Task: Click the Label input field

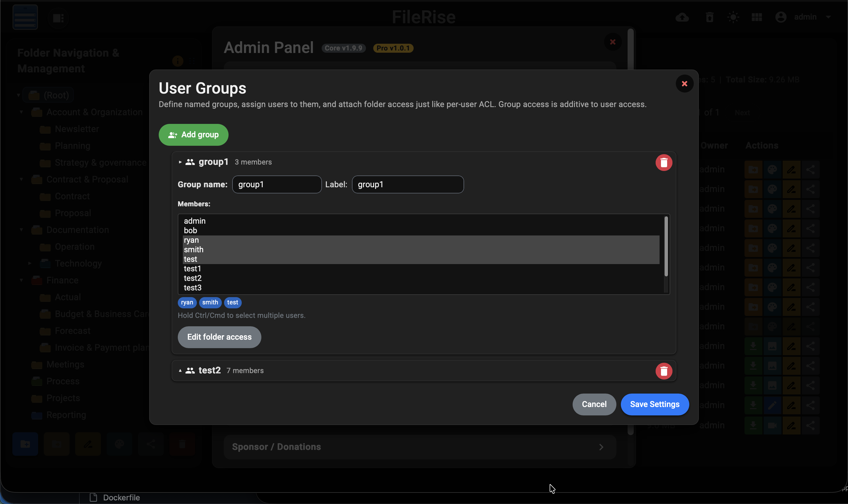Action: 407,184
